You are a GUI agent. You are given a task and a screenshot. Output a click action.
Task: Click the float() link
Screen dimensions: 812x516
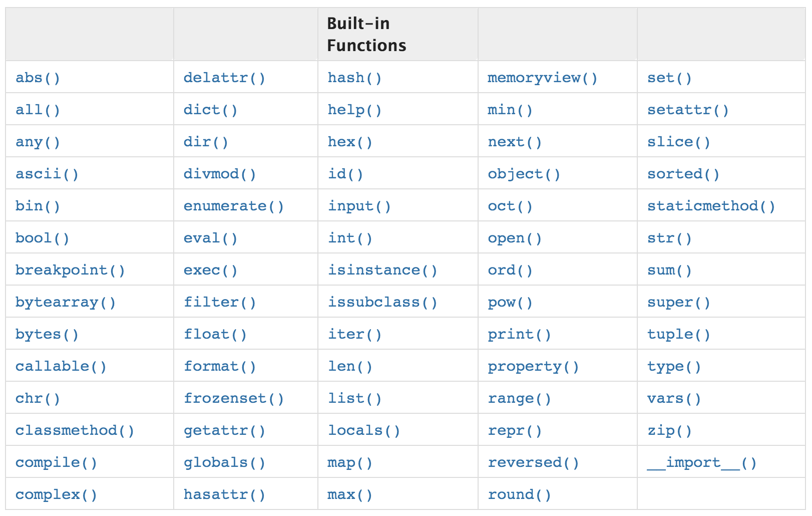(215, 334)
